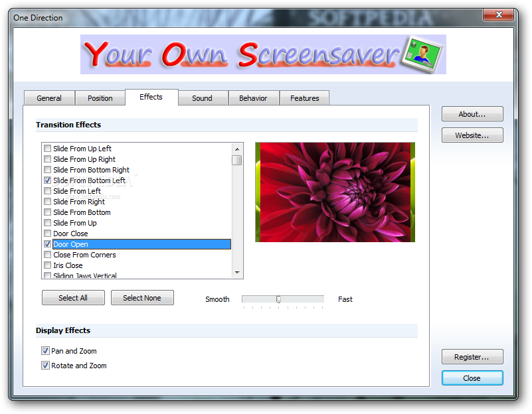532x414 pixels.
Task: Click the transition preview flower image
Action: point(335,192)
